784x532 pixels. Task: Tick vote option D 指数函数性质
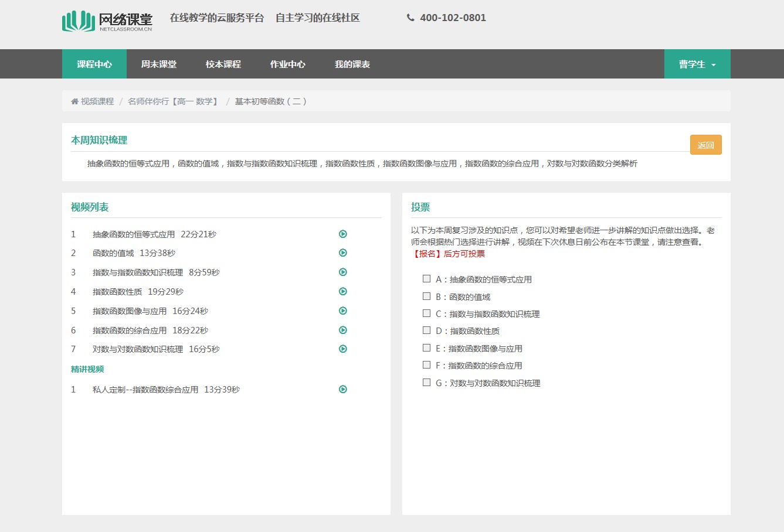tap(427, 330)
